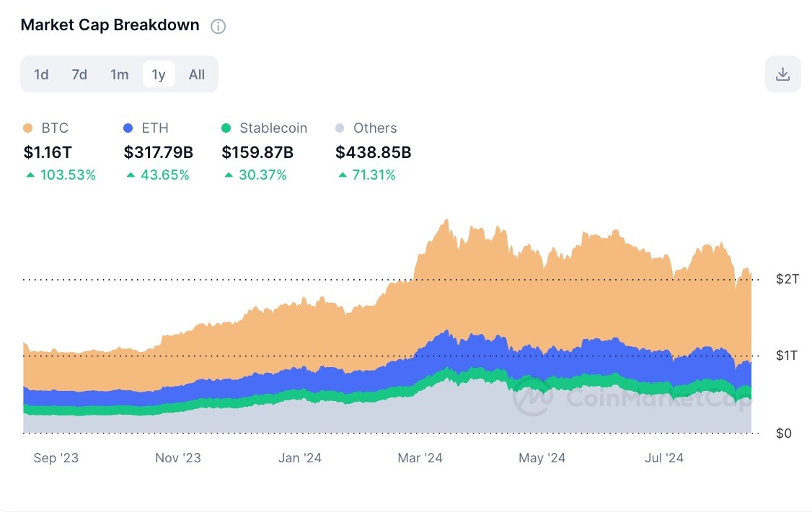Screen dimensions: 812x515
Task: Toggle the ETH series blue legend dot
Action: pyautogui.click(x=128, y=128)
